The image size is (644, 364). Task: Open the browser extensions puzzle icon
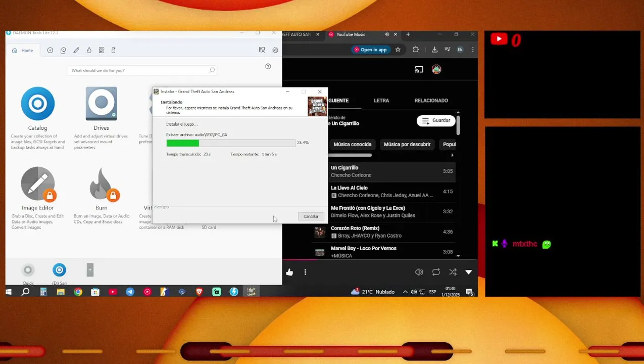pyautogui.click(x=416, y=50)
